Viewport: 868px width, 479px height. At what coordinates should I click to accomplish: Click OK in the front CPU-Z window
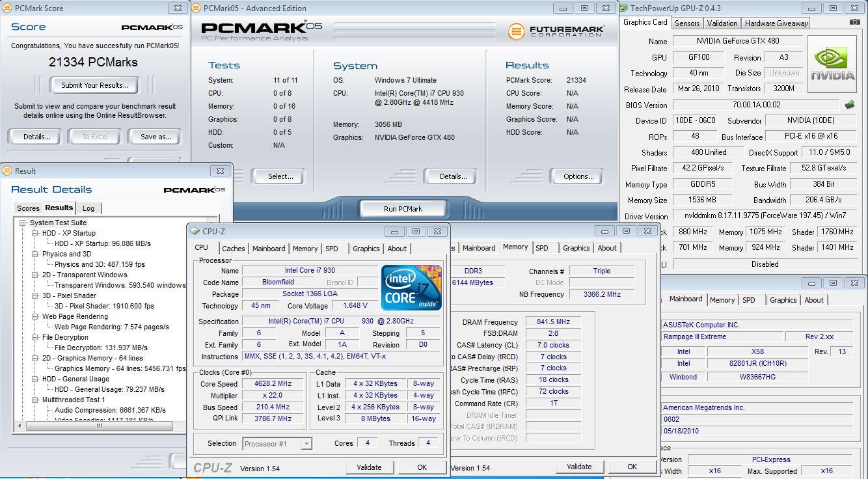point(422,467)
